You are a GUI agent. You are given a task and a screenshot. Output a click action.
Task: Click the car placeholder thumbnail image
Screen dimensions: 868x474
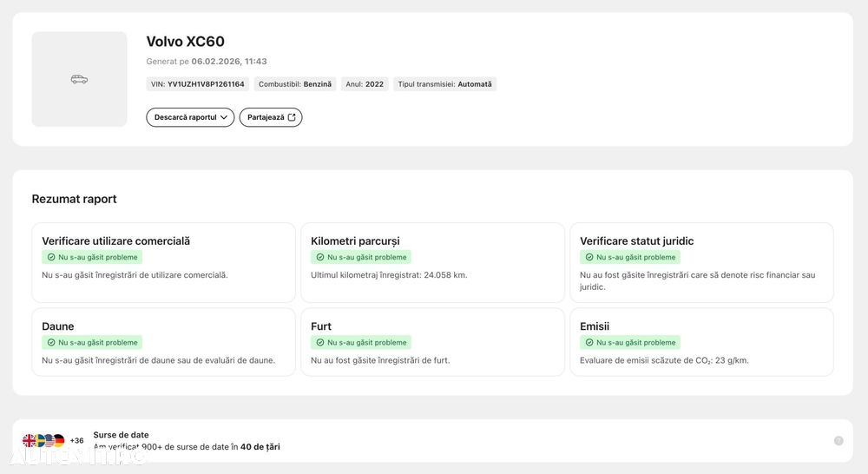(x=79, y=79)
